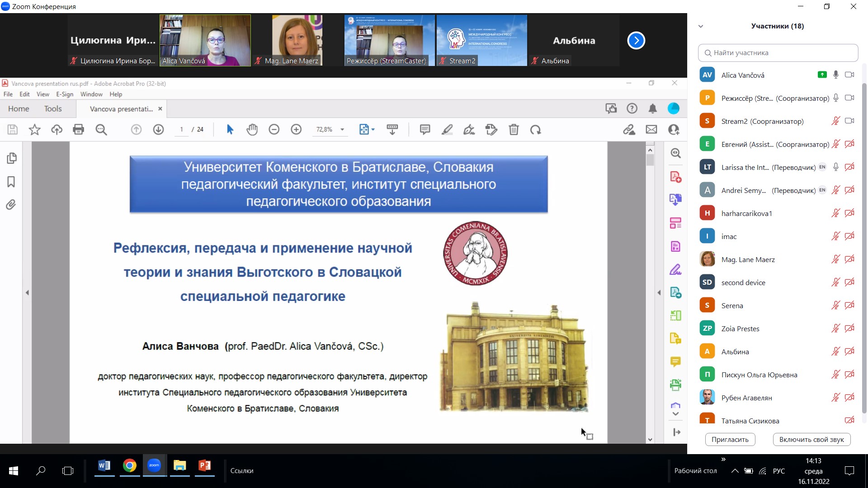The height and width of the screenshot is (488, 868).
Task: Collapse the Участники panel chevron
Action: coord(701,26)
